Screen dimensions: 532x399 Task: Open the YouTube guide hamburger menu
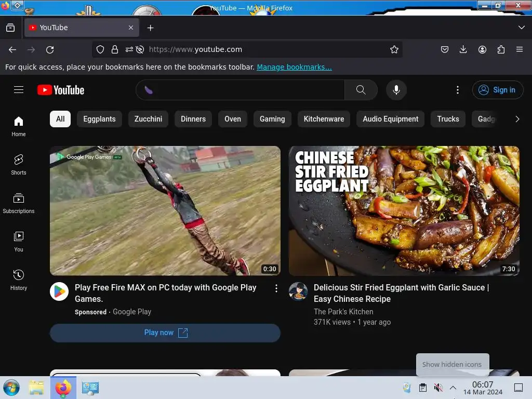[19, 89]
